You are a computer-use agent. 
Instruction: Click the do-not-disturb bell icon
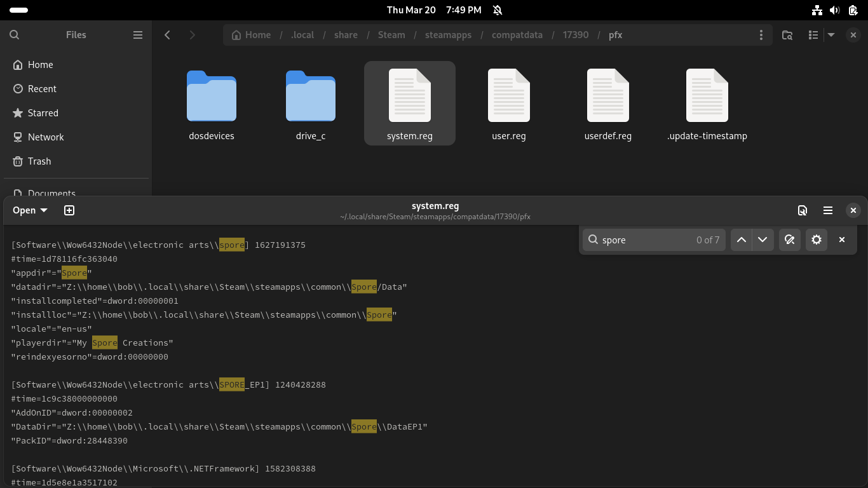[x=498, y=10]
